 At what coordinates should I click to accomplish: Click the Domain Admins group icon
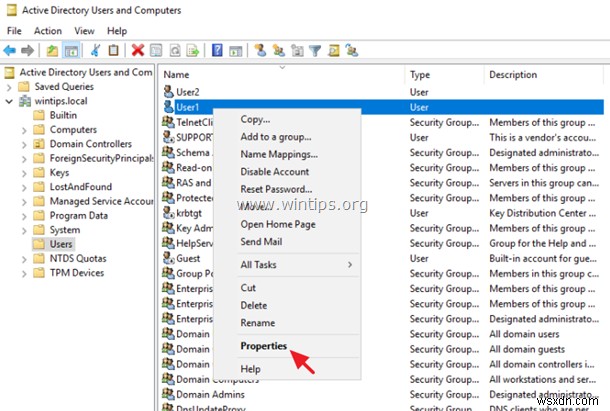(x=168, y=394)
